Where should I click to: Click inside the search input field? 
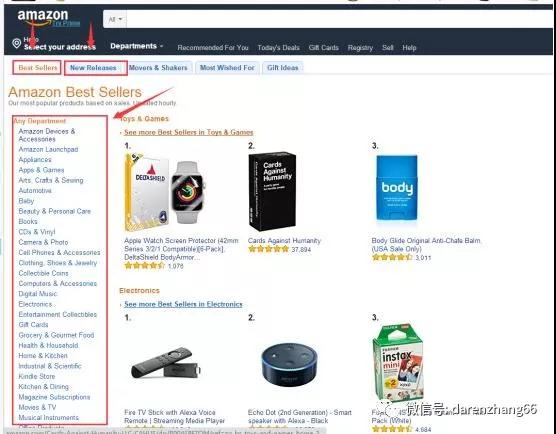point(339,19)
